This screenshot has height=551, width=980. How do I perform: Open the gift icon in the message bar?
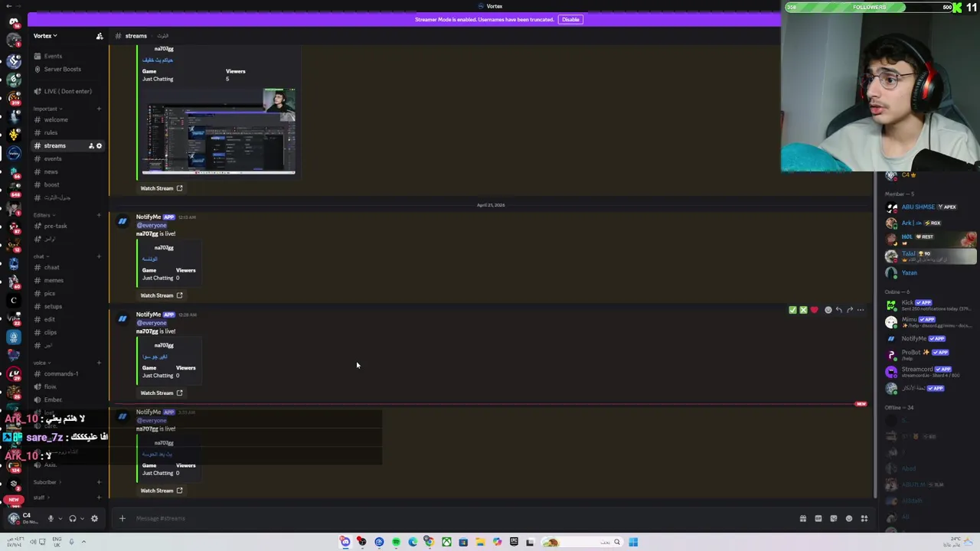coord(803,518)
